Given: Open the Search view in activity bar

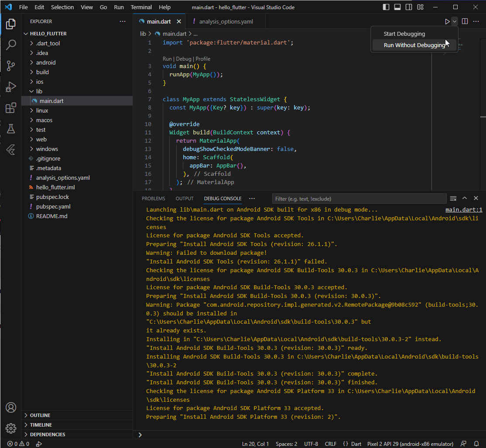Looking at the screenshot, I should [11, 45].
